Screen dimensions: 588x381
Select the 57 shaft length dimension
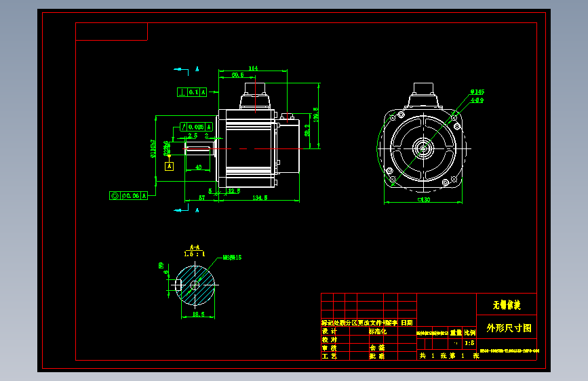(201, 198)
